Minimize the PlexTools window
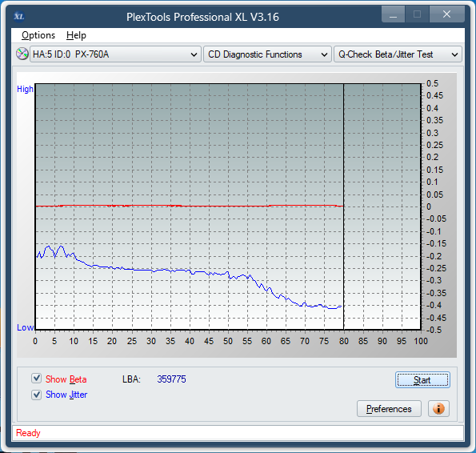 pyautogui.click(x=393, y=14)
